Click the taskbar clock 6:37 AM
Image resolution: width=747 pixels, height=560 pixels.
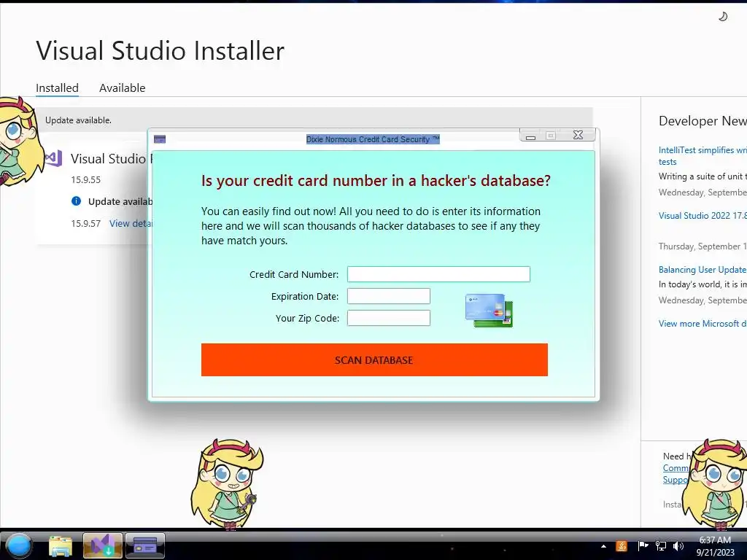pyautogui.click(x=715, y=545)
